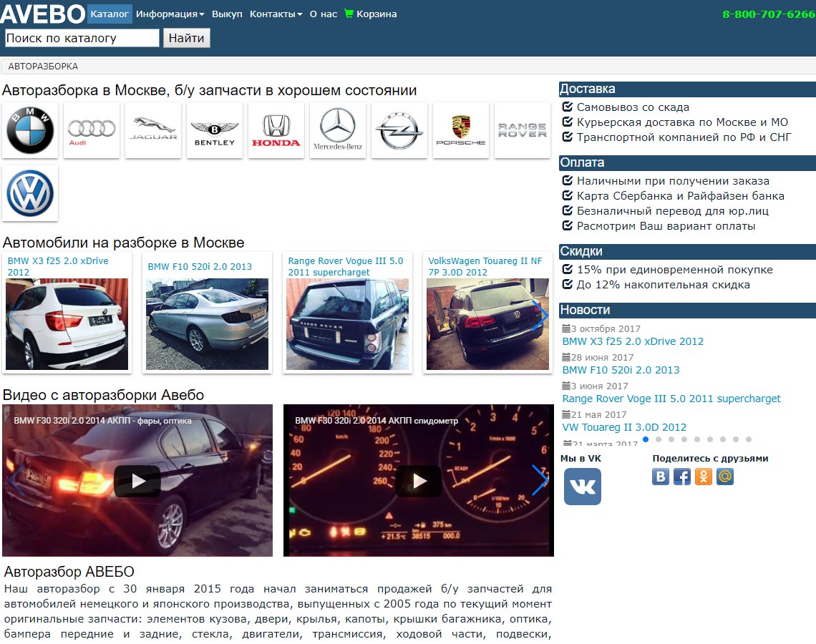Viewport: 816px width, 644px height.
Task: Open the Mercedes-Benz brand logo tile
Action: (x=338, y=130)
